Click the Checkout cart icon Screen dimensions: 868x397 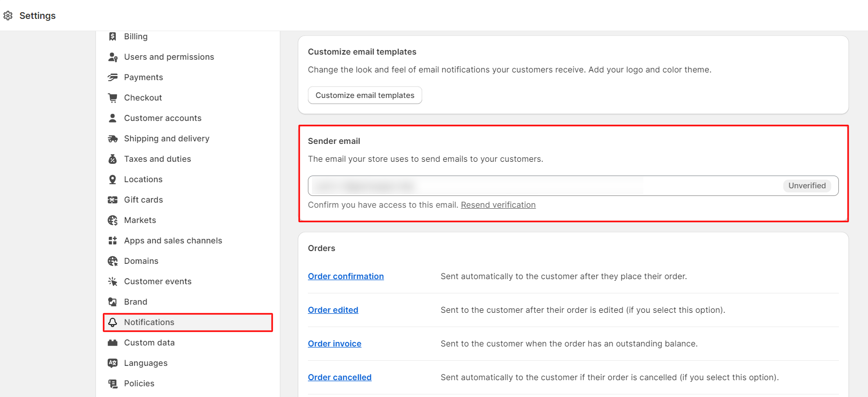pos(113,98)
